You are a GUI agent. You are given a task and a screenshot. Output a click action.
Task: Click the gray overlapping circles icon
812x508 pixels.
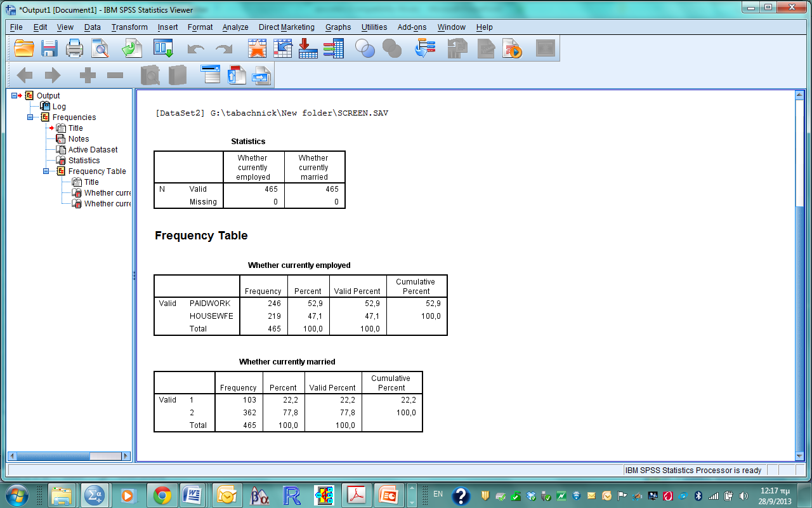(x=392, y=48)
